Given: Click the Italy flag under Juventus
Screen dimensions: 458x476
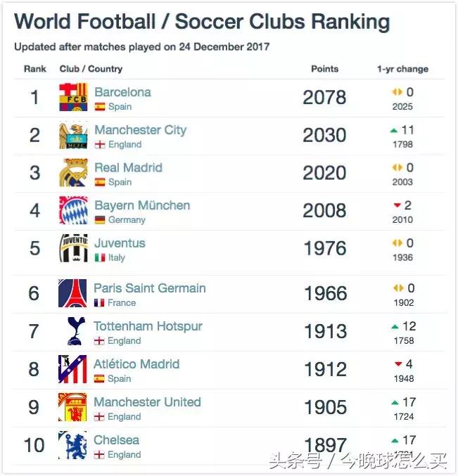Looking at the screenshot, I should click(x=100, y=258).
